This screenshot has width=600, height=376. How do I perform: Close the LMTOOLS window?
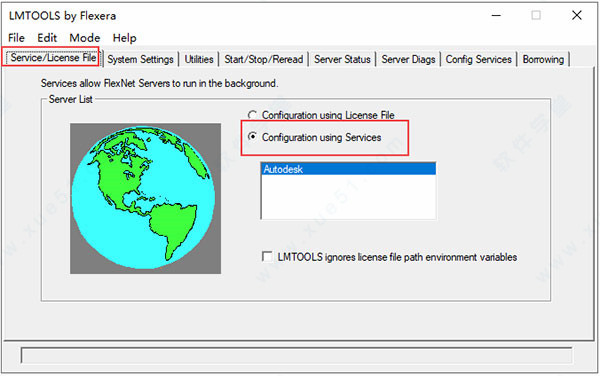(577, 15)
